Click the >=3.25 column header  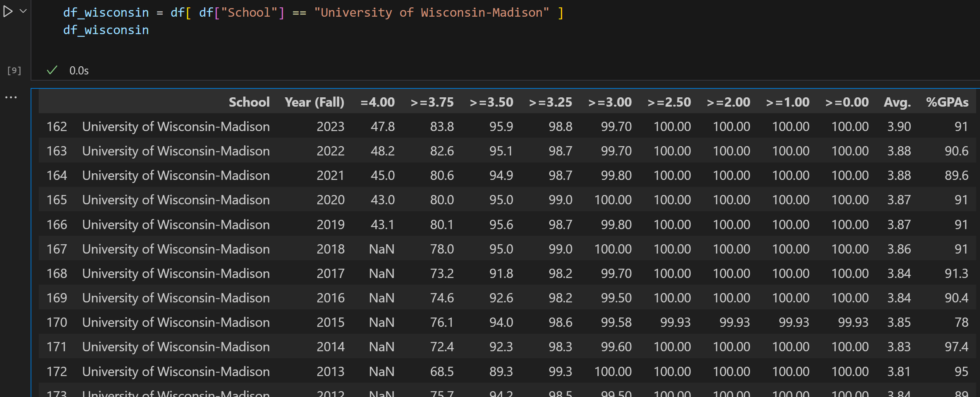click(550, 102)
